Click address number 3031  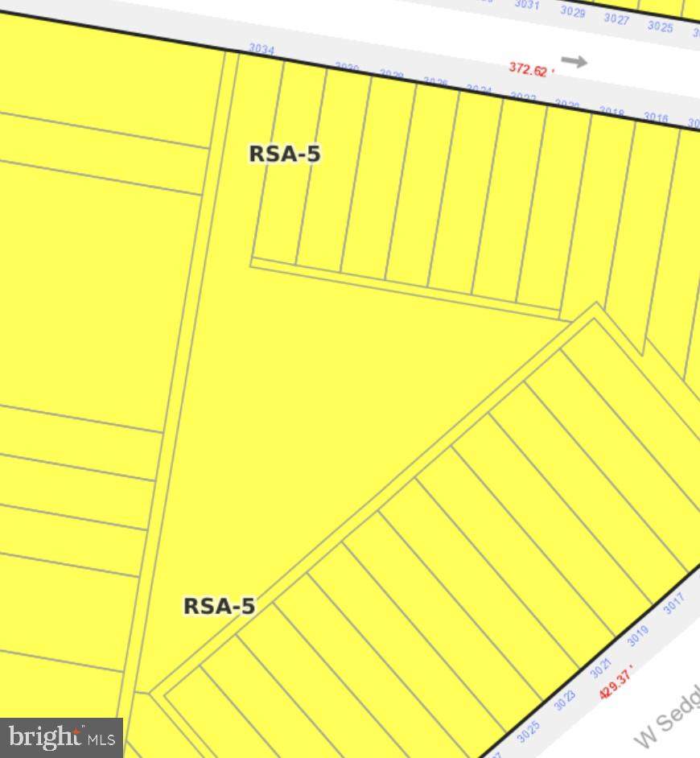coord(526,5)
